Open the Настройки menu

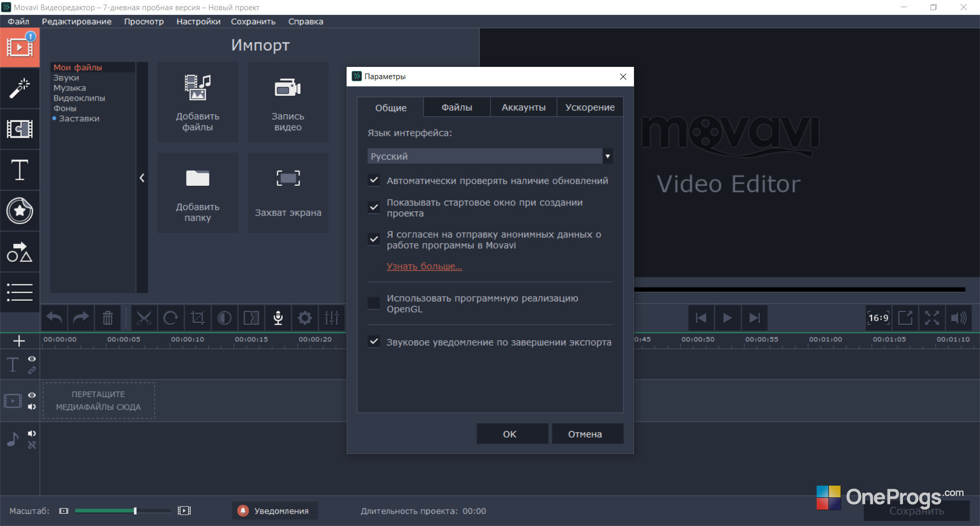(x=199, y=21)
